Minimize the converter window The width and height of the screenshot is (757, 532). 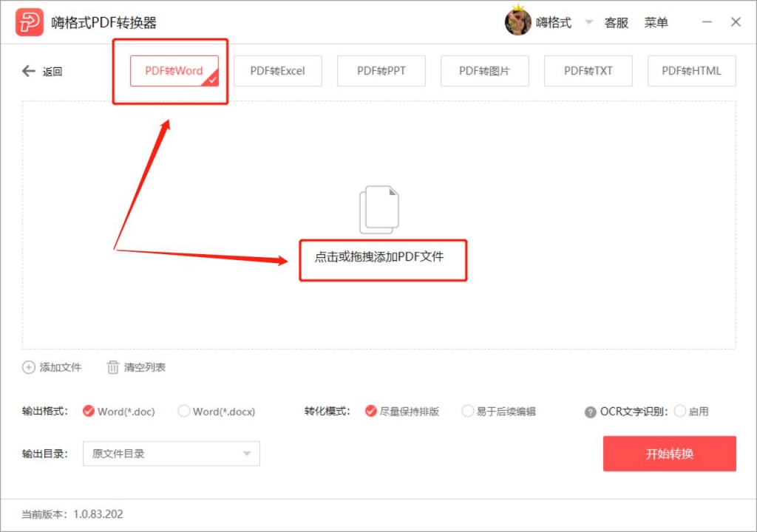pos(707,22)
